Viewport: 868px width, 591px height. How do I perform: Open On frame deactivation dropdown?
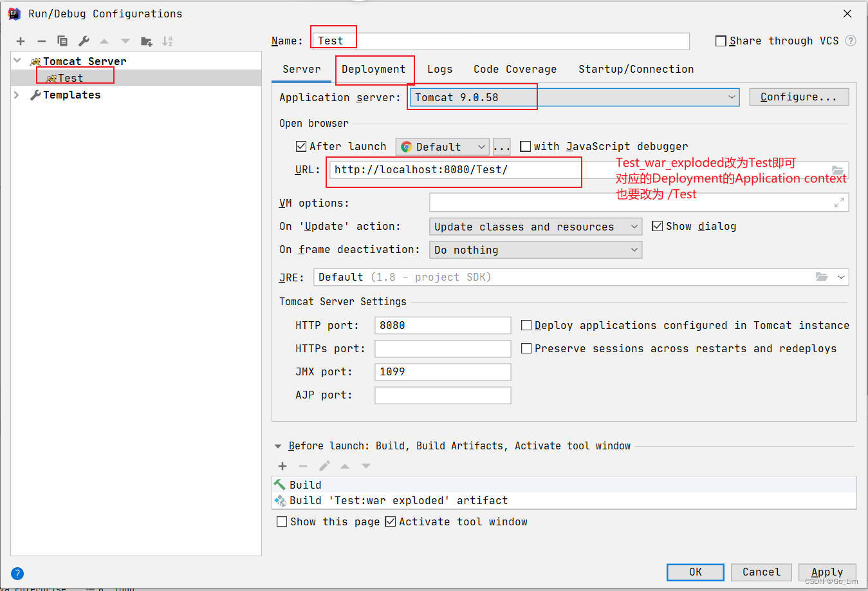pyautogui.click(x=535, y=250)
